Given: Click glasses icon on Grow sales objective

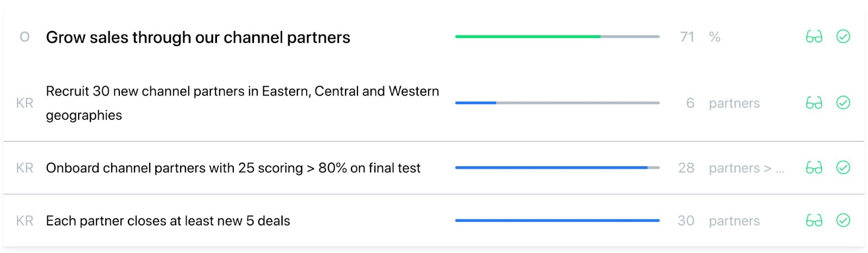Looking at the screenshot, I should pyautogui.click(x=814, y=37).
